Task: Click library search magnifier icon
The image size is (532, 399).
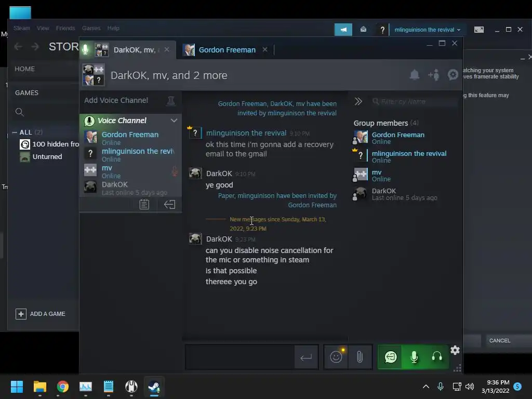Action: pos(20,112)
